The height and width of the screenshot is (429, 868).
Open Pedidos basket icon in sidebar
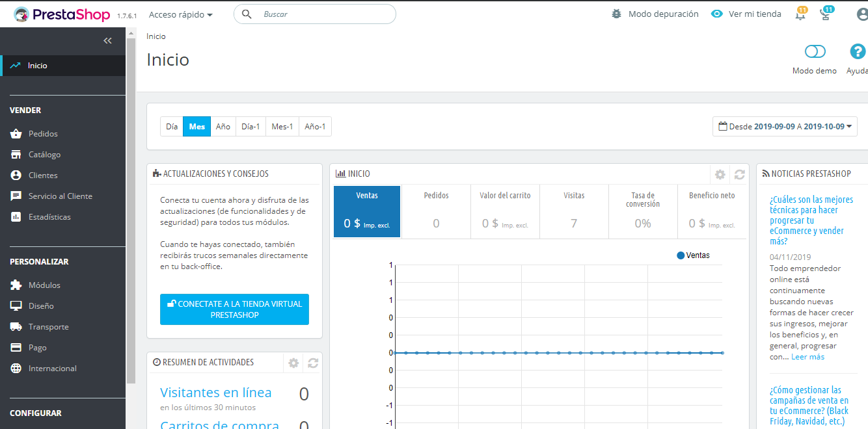16,134
